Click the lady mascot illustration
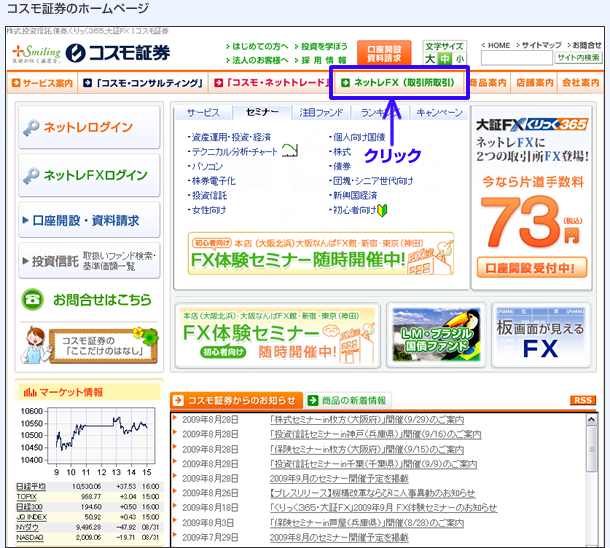Image resolution: width=610 pixels, height=548 pixels. pos(35,345)
